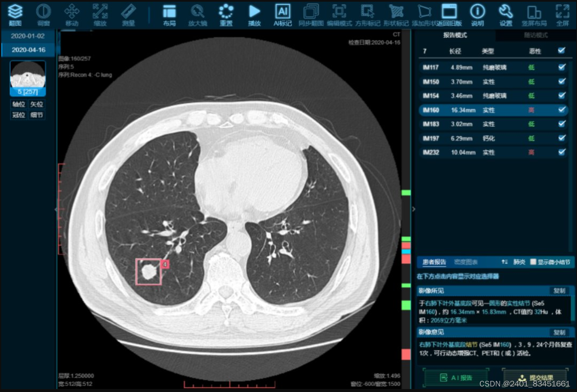Toggle the AI标记 markers
577x392 pixels.
[x=283, y=14]
